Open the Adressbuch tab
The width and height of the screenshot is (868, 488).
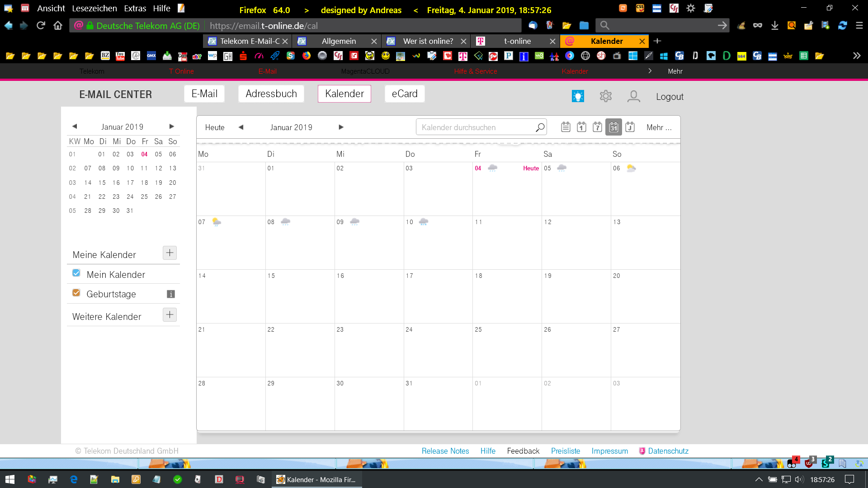click(271, 94)
